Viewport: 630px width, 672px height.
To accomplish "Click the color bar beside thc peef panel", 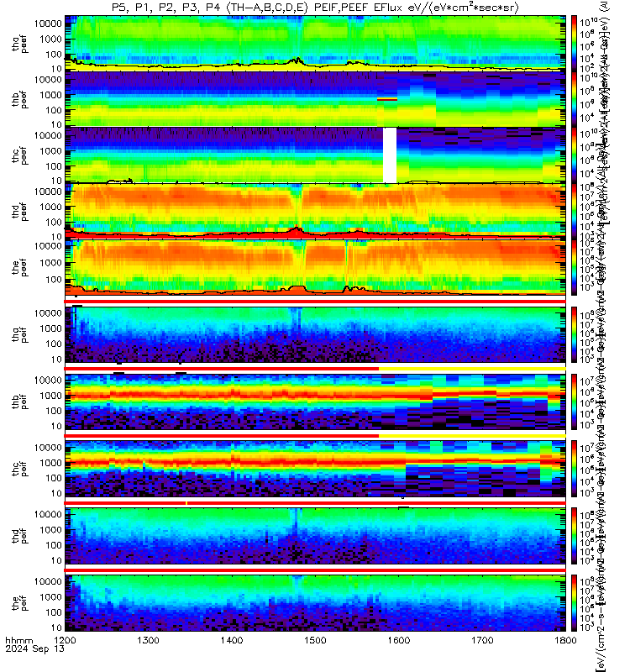I will pyautogui.click(x=575, y=155).
